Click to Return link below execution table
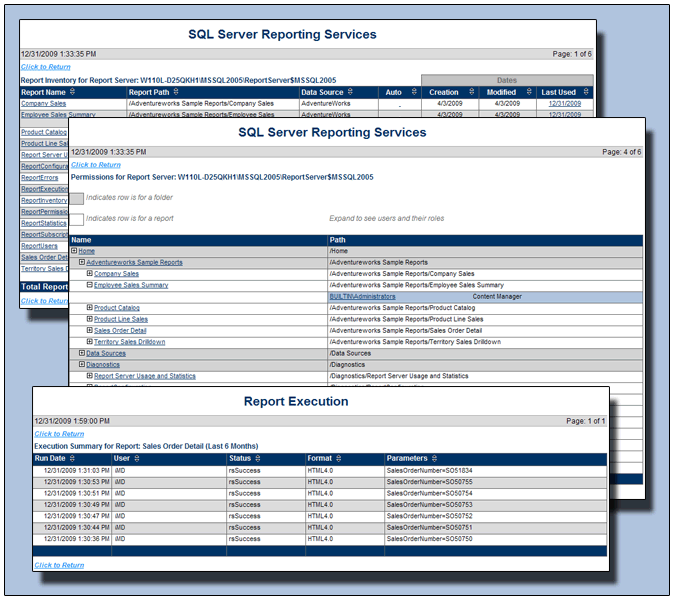675x601 pixels. [59, 565]
